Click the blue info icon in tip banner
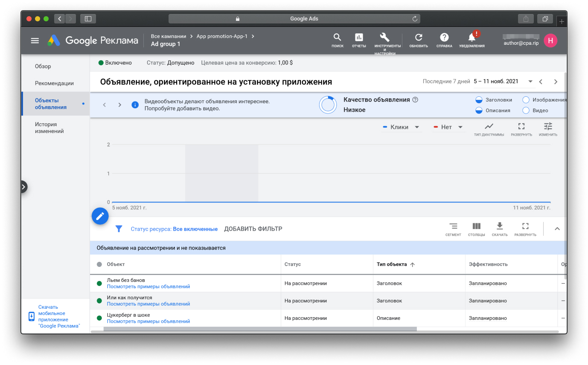This screenshot has height=365, width=588. (135, 105)
